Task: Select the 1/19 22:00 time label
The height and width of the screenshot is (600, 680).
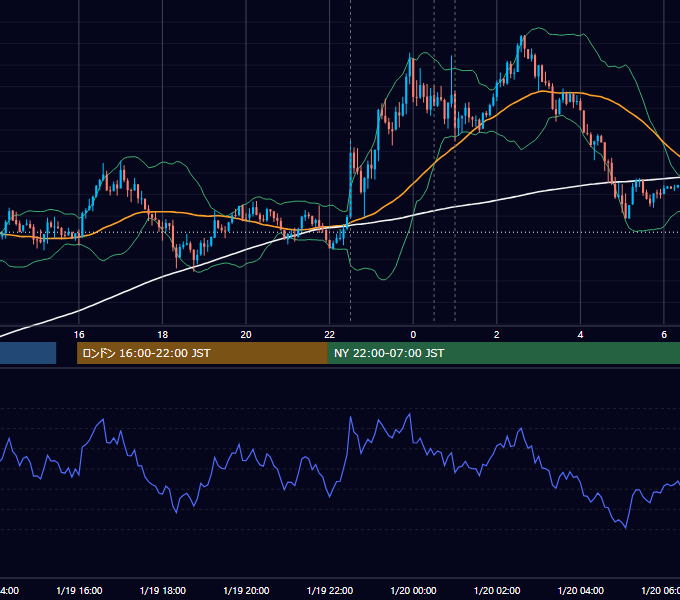Action: [330, 590]
